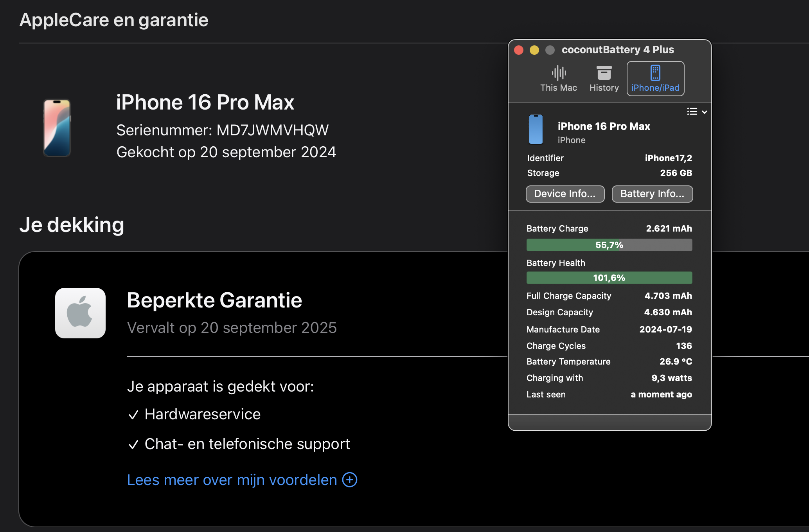This screenshot has width=809, height=532.
Task: Open Lees meer over mijn voordelen link
Action: point(232,480)
